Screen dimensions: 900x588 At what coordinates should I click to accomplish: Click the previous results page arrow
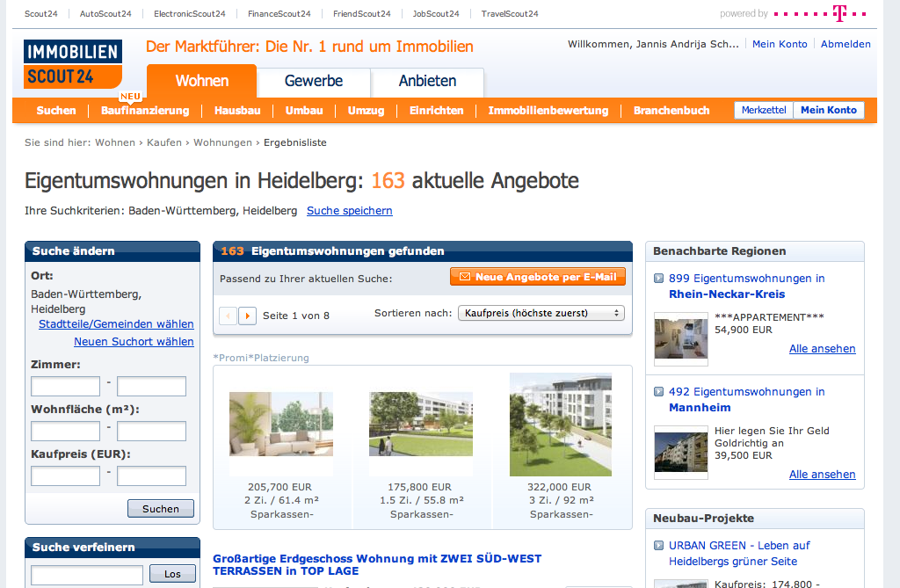pyautogui.click(x=228, y=316)
